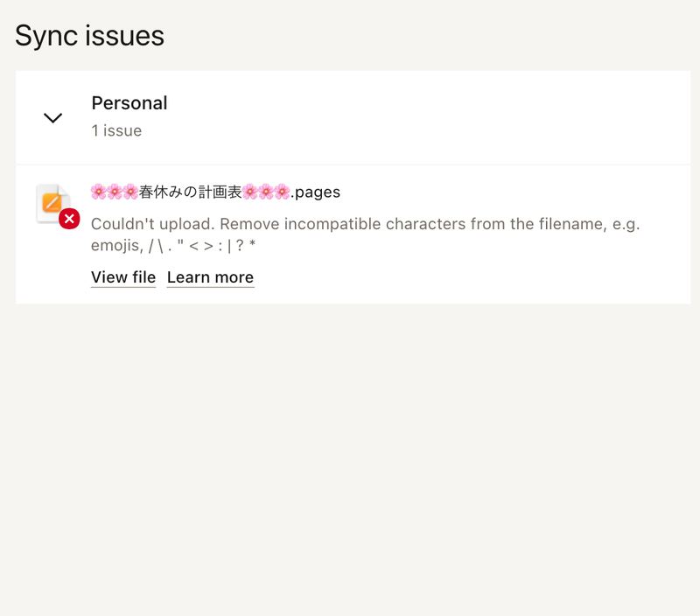Open the View file link
The image size is (700, 616).
click(x=123, y=277)
